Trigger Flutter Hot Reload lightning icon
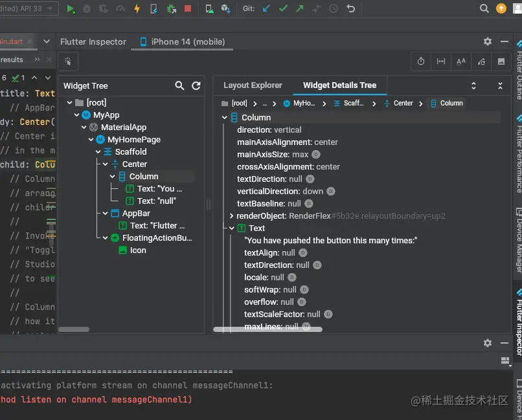 pos(137,8)
